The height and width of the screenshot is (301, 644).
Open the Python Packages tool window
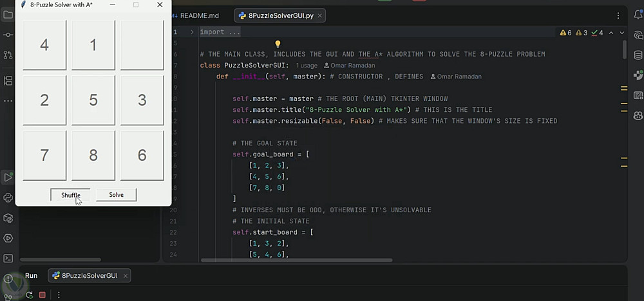coord(8,218)
